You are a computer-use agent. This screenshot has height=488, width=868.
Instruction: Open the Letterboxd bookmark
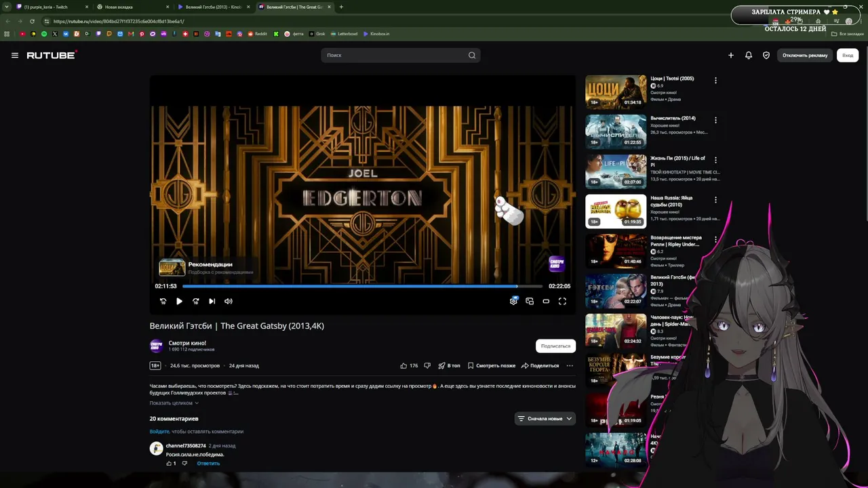344,34
